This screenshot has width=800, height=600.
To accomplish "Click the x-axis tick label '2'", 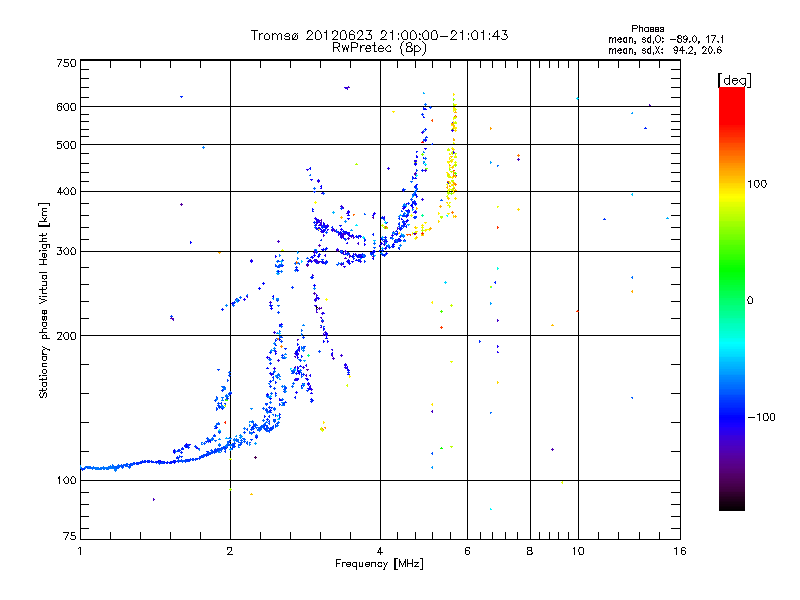I will coord(230,551).
